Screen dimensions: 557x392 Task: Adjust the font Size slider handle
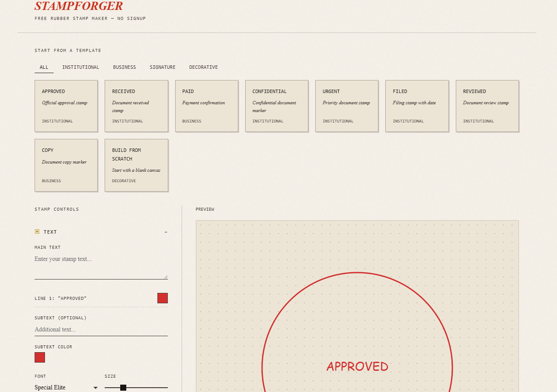(x=123, y=387)
